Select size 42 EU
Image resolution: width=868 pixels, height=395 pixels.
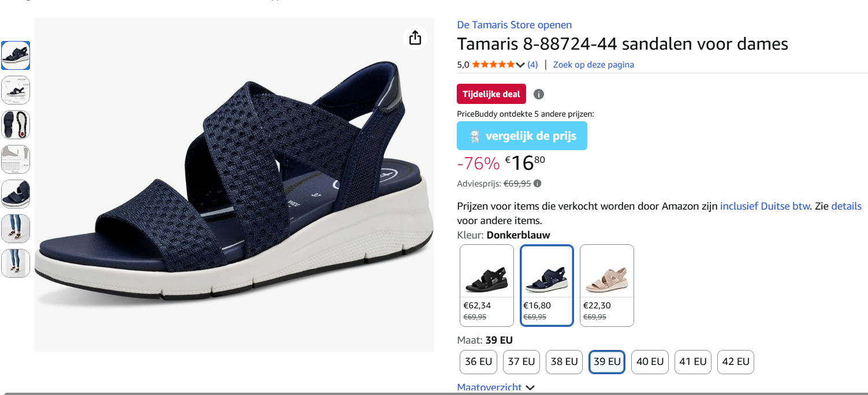point(735,362)
